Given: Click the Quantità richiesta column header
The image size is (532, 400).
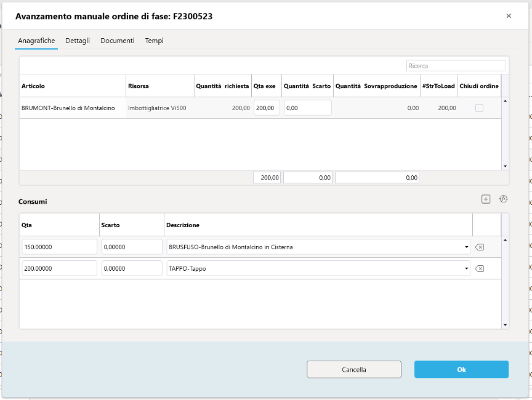Looking at the screenshot, I should coord(222,86).
